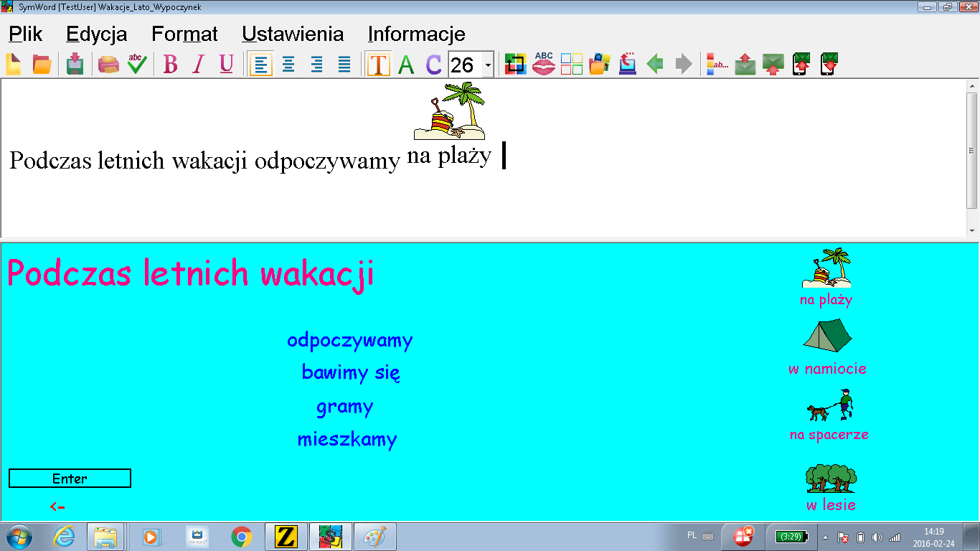980x551 pixels.
Task: Run the spell check (abc checkmark)
Action: tap(136, 65)
